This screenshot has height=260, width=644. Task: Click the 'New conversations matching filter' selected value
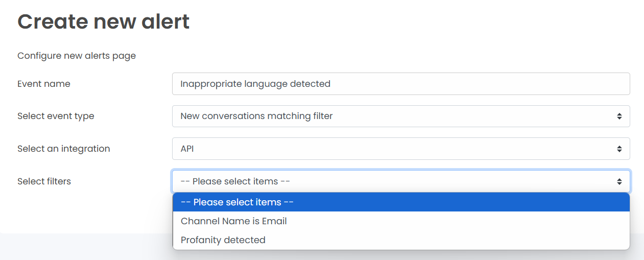click(x=256, y=116)
